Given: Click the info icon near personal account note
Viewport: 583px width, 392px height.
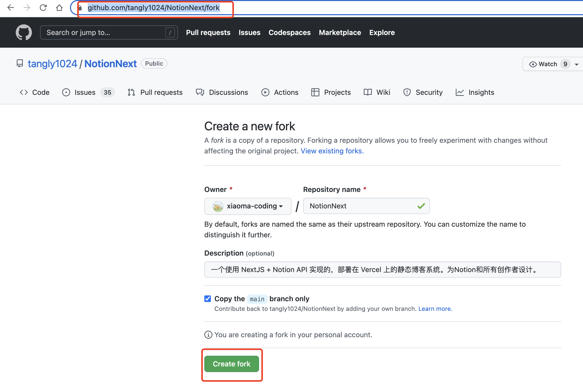Looking at the screenshot, I should tap(208, 335).
